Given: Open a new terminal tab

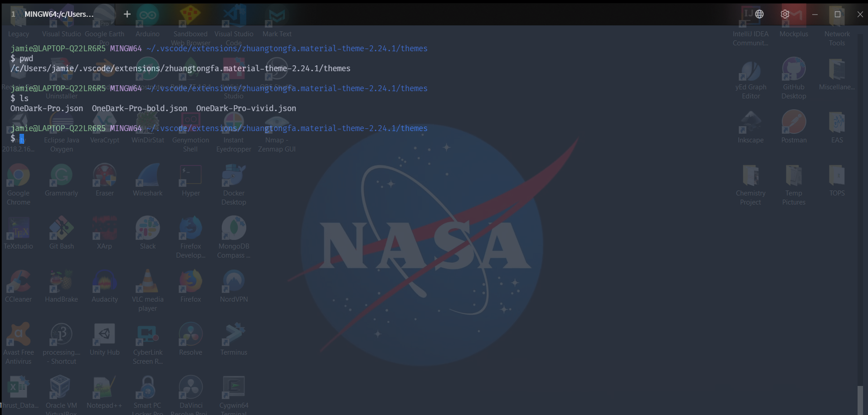Looking at the screenshot, I should (x=127, y=14).
